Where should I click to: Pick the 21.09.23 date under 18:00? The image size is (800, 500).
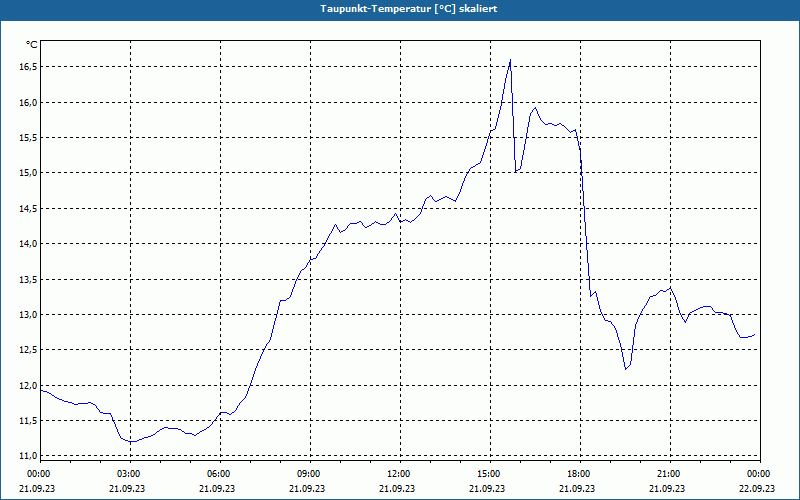click(578, 488)
